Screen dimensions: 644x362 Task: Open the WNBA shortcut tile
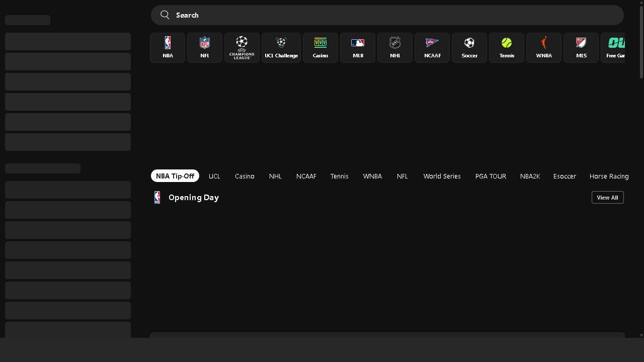pyautogui.click(x=544, y=48)
